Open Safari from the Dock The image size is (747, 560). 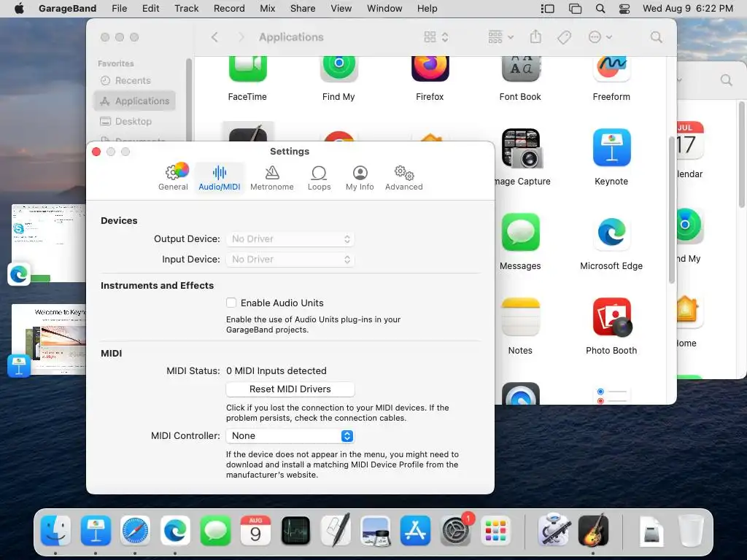(135, 531)
